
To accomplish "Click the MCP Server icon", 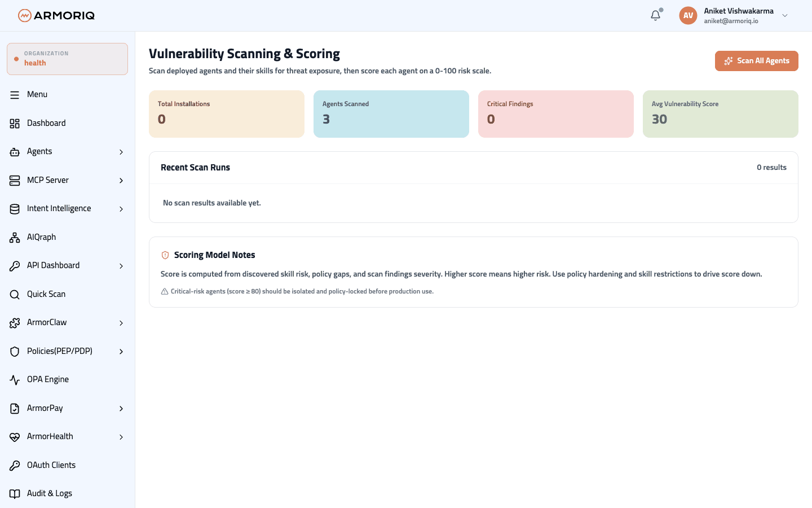I will [15, 180].
